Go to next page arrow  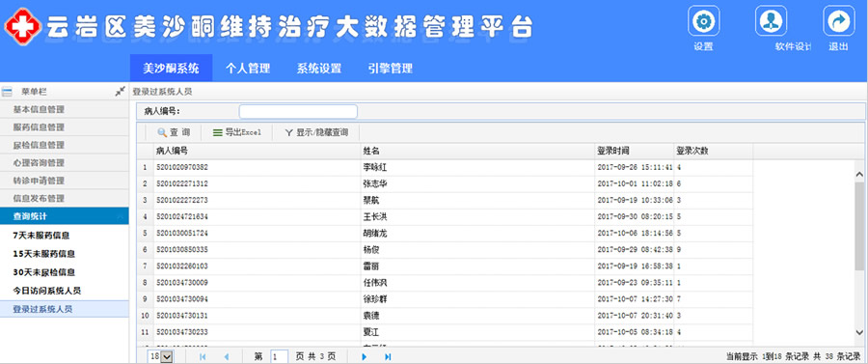tap(364, 357)
